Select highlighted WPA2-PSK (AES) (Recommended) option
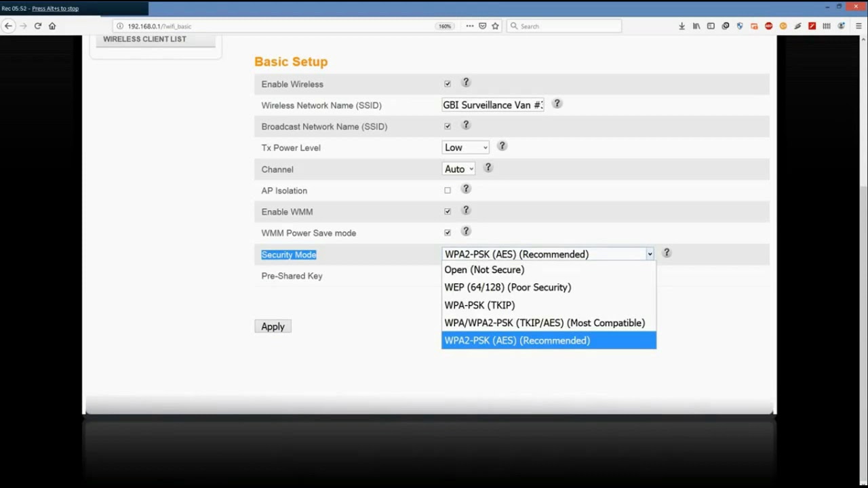The height and width of the screenshot is (488, 868). (x=549, y=340)
